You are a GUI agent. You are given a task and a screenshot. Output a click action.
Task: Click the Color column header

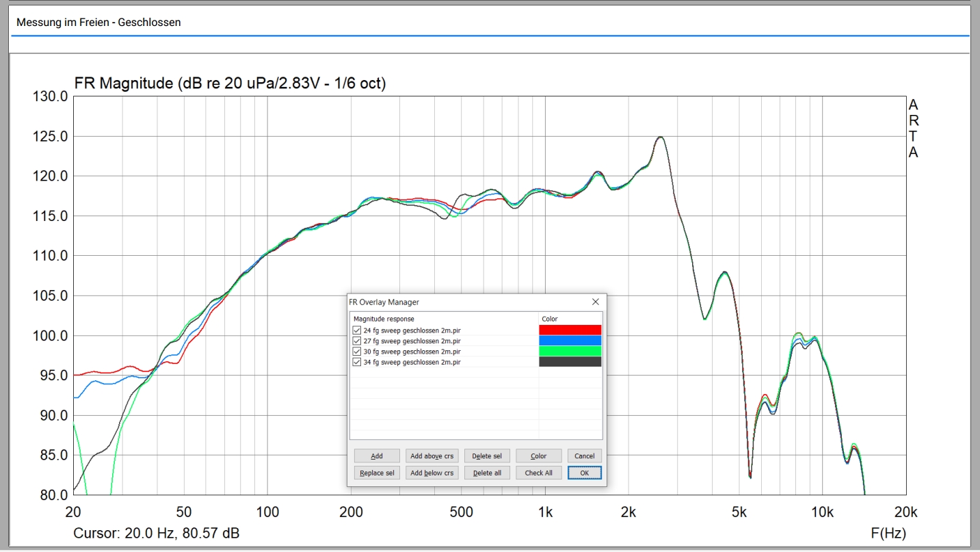570,319
